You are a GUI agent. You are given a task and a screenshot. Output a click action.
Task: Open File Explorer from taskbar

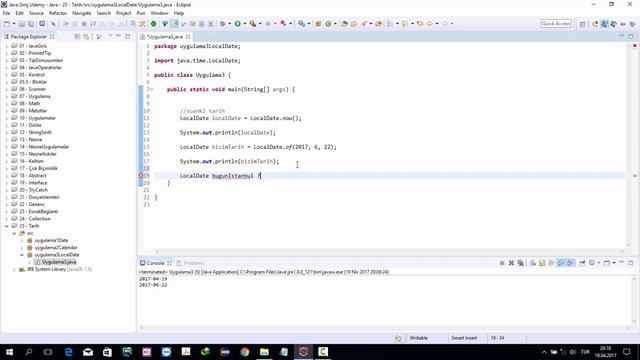point(264,352)
